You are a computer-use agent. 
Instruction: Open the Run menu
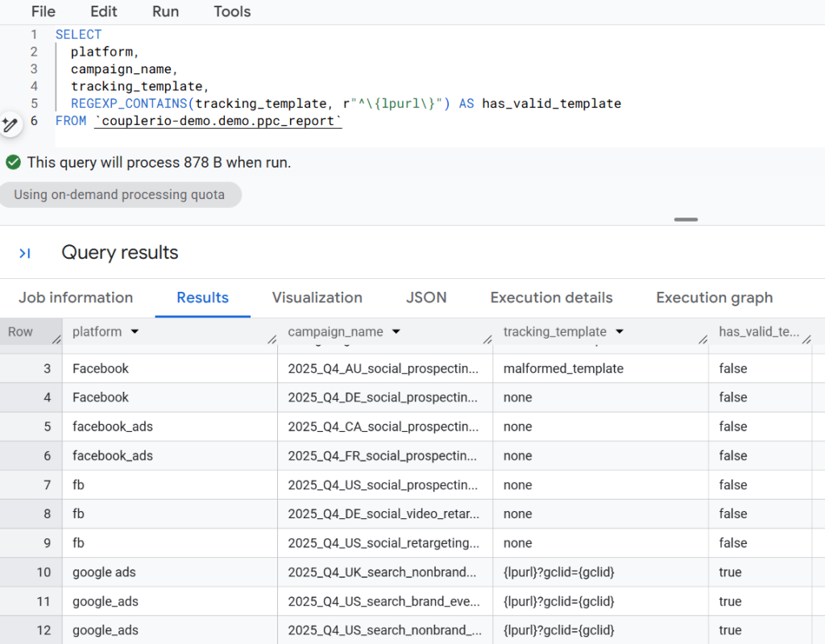(x=166, y=11)
